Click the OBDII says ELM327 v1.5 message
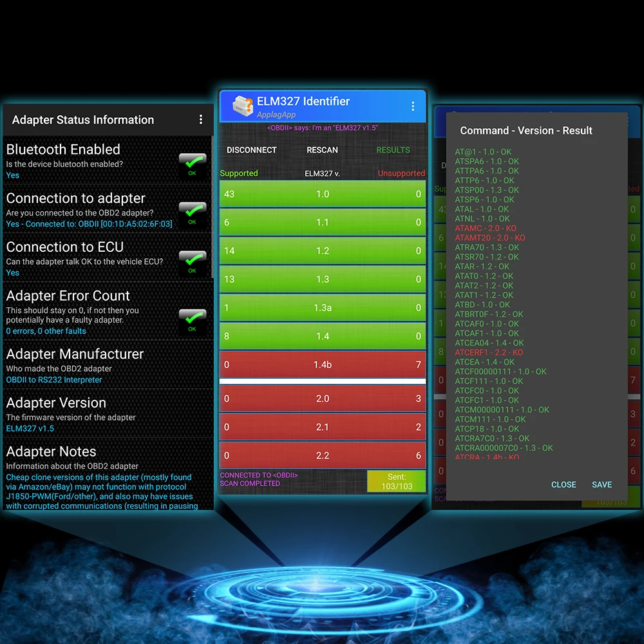644x644 pixels. (323, 128)
